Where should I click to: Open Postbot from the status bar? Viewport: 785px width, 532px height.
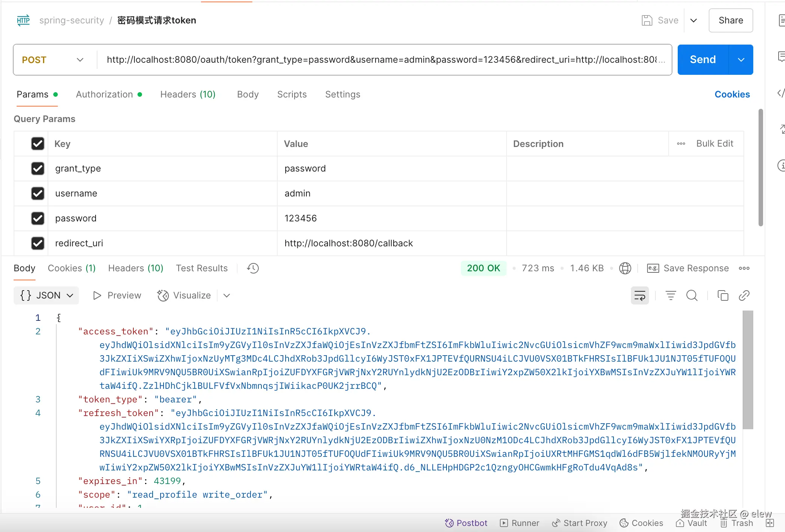coord(466,523)
